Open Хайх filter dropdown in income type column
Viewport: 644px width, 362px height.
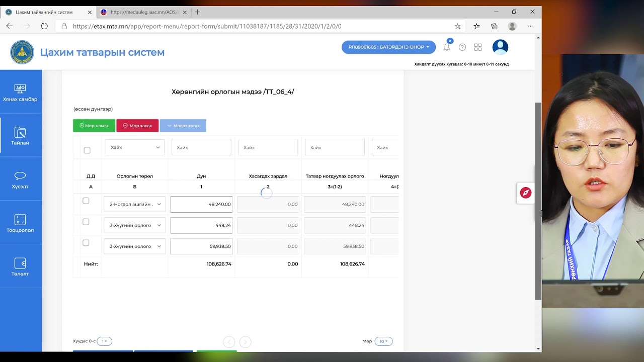tap(135, 147)
